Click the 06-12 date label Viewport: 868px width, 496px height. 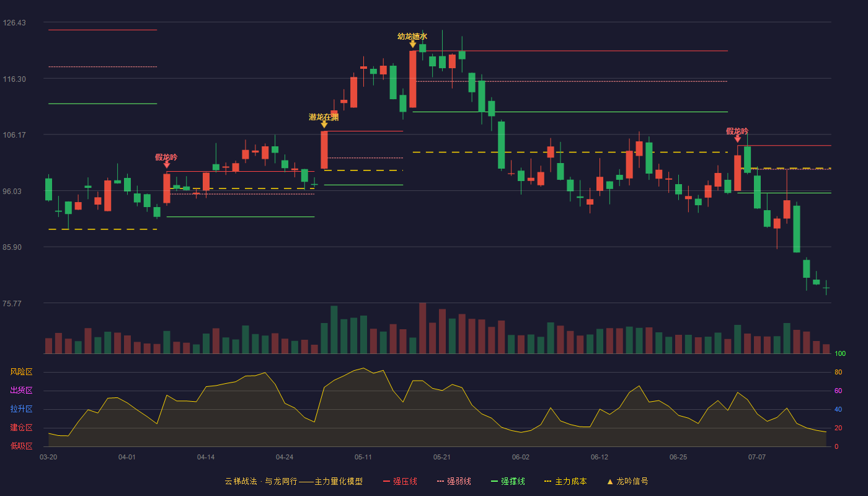click(x=600, y=457)
